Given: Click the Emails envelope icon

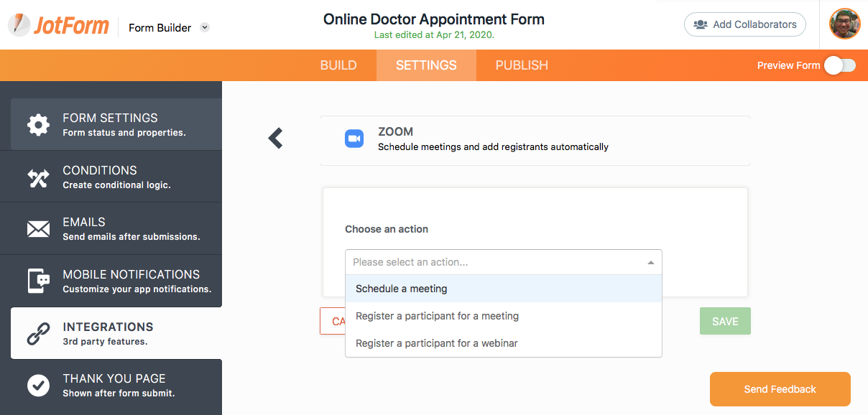Looking at the screenshot, I should pyautogui.click(x=39, y=229).
